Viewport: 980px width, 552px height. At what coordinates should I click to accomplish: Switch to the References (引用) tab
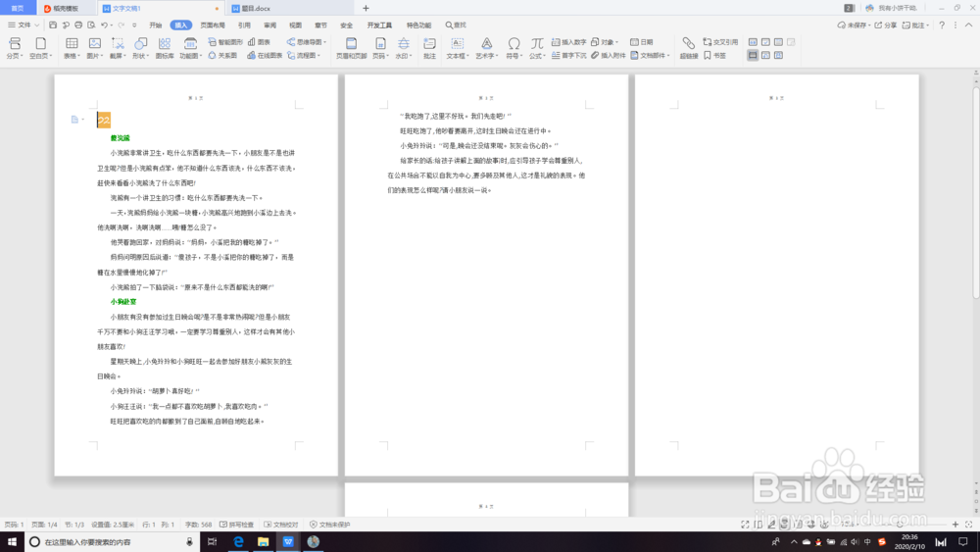pyautogui.click(x=244, y=25)
